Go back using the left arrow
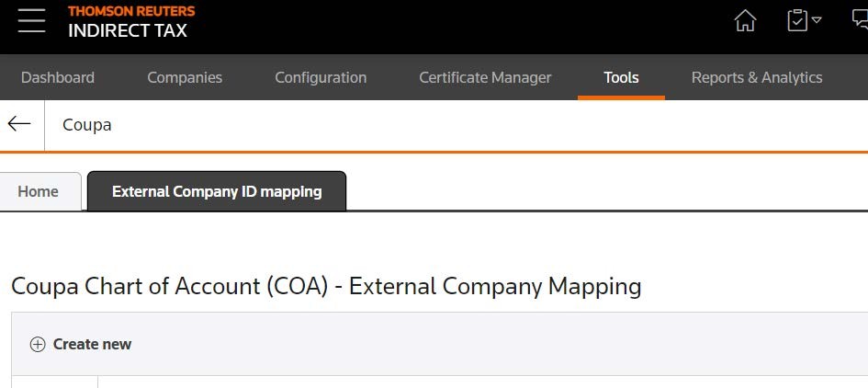Image resolution: width=868 pixels, height=388 pixels. 19,124
